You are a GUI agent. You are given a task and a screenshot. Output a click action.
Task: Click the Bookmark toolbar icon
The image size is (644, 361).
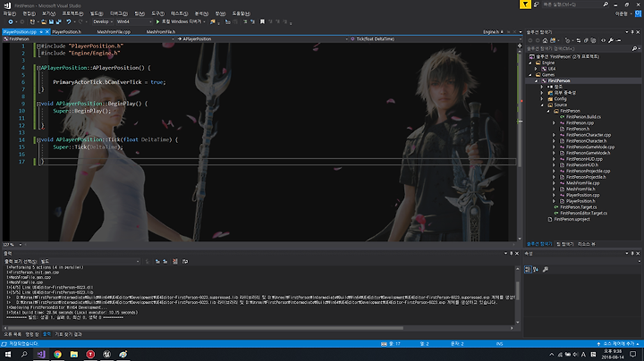[x=262, y=21]
